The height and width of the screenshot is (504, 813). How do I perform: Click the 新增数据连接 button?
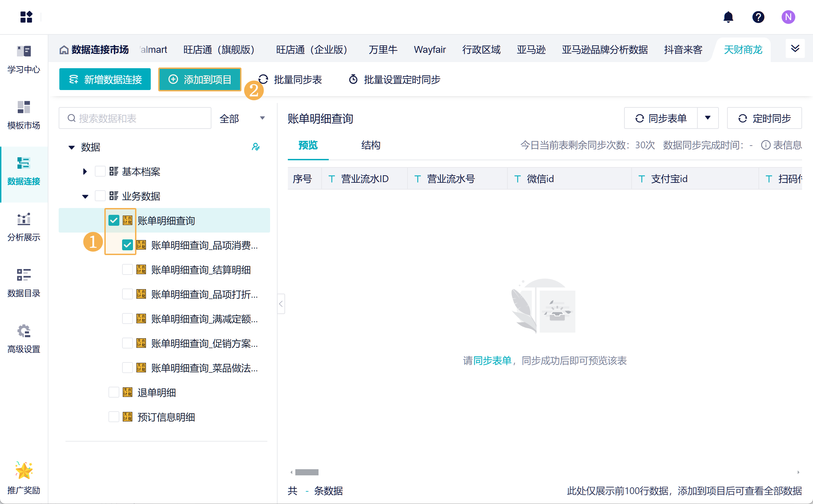click(x=105, y=79)
